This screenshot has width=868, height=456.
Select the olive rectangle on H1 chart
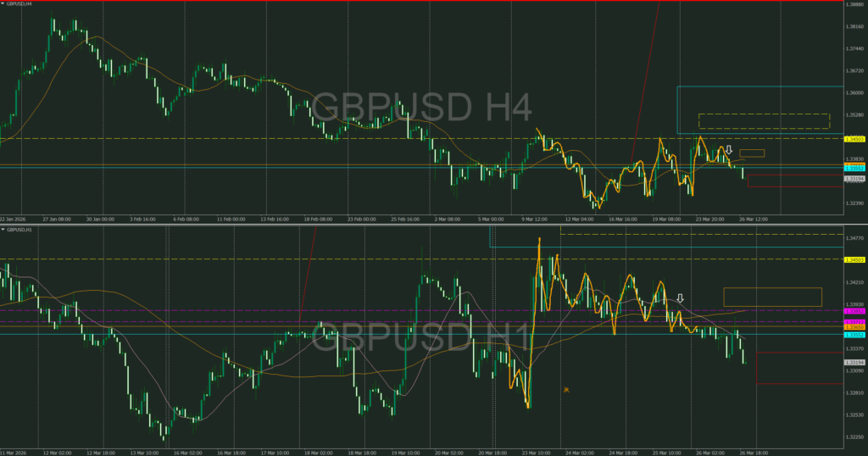[x=772, y=297]
